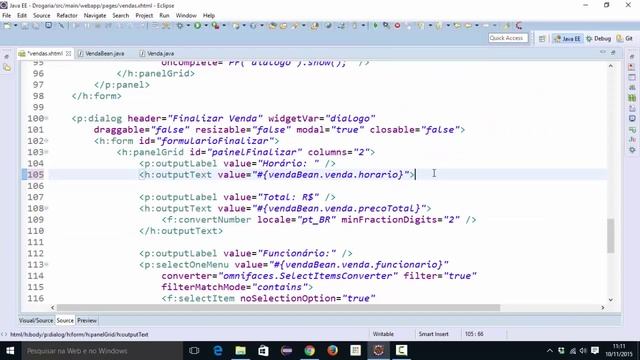Collapse code fold at line 108
Image resolution: width=640 pixels, height=360 pixels.
[47, 208]
